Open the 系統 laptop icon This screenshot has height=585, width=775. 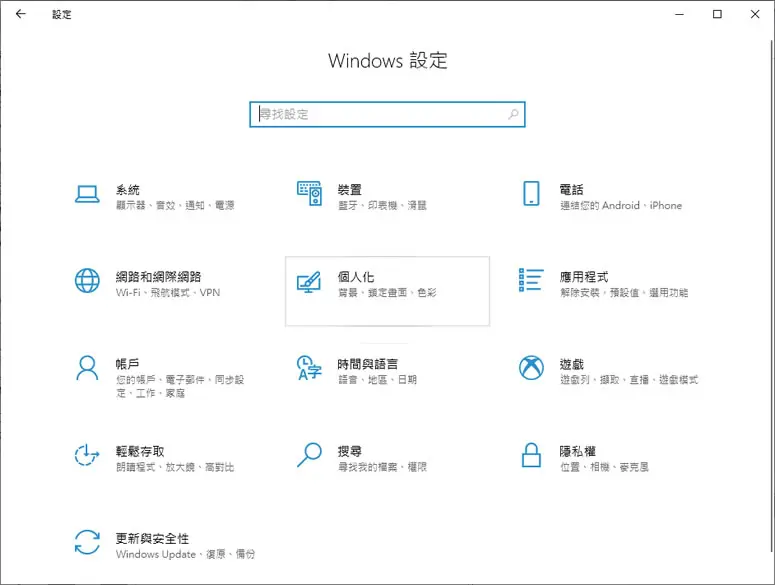tap(87, 194)
